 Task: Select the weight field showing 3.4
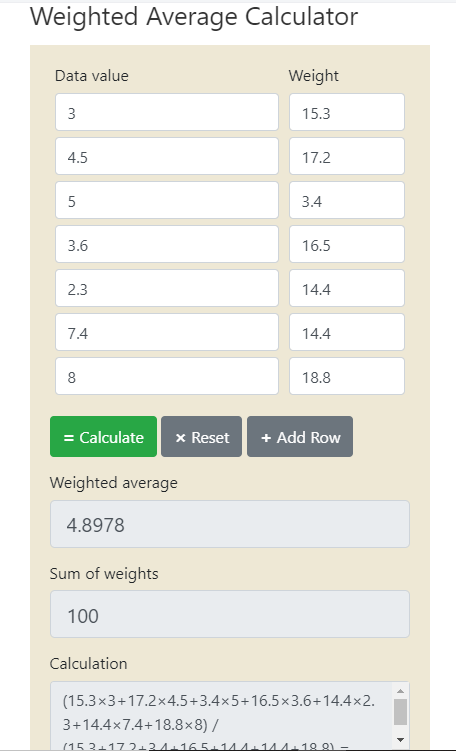347,200
